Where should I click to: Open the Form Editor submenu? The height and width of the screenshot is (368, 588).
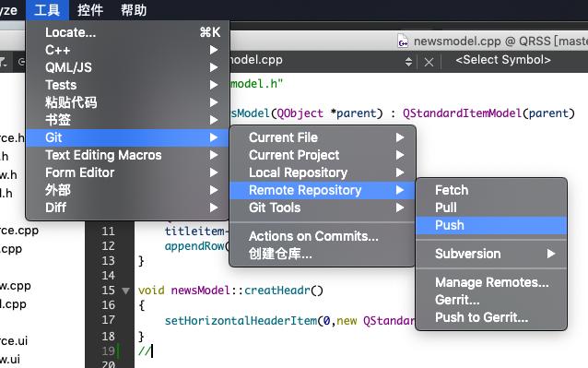[x=127, y=172]
